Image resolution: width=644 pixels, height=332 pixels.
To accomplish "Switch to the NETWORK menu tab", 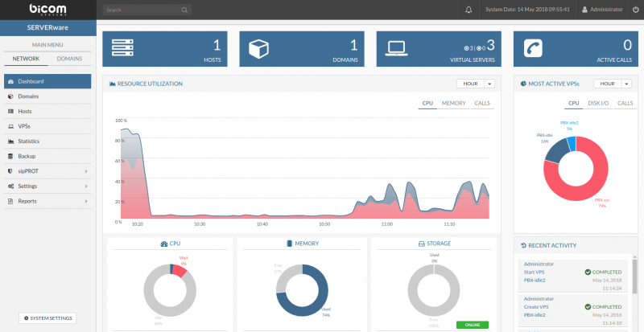I will 26,59.
